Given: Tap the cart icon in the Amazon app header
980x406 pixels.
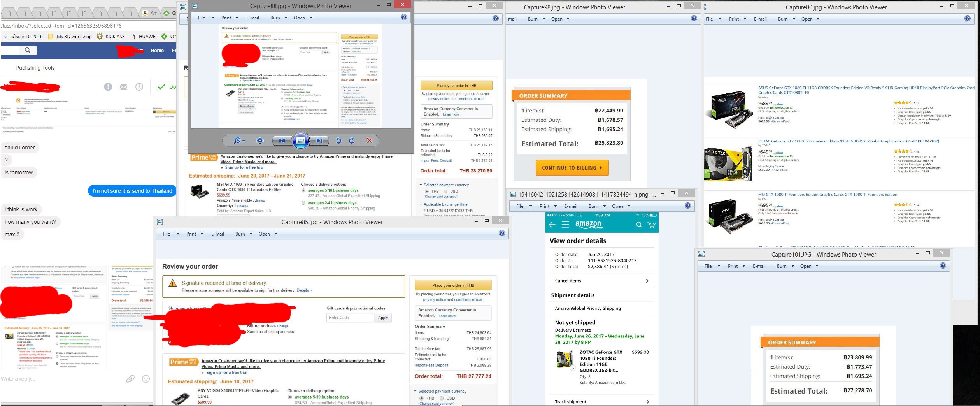Looking at the screenshot, I should pos(651,225).
